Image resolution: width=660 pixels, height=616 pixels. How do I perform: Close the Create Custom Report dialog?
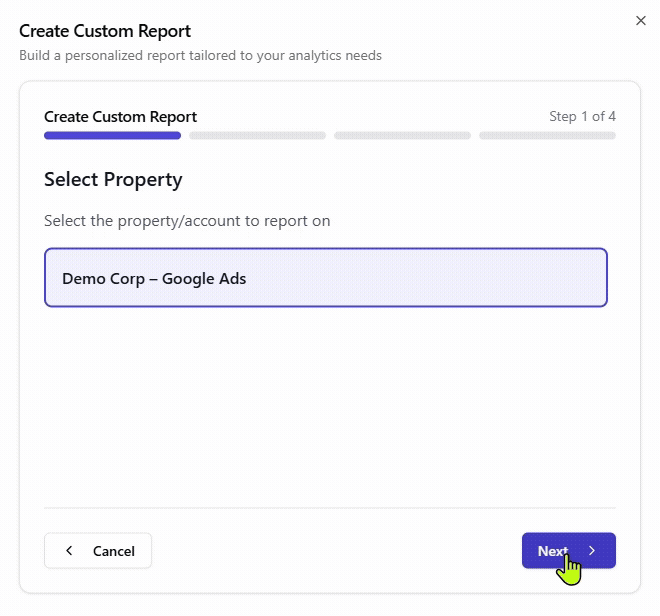(641, 21)
